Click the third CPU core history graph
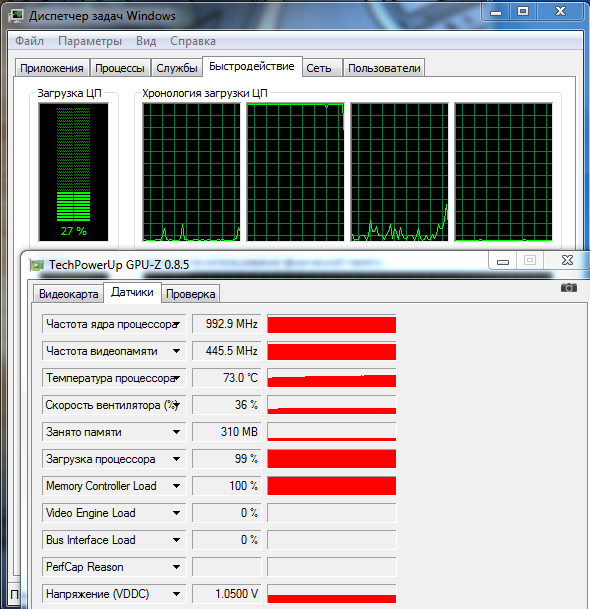This screenshot has height=609, width=590. (x=399, y=172)
